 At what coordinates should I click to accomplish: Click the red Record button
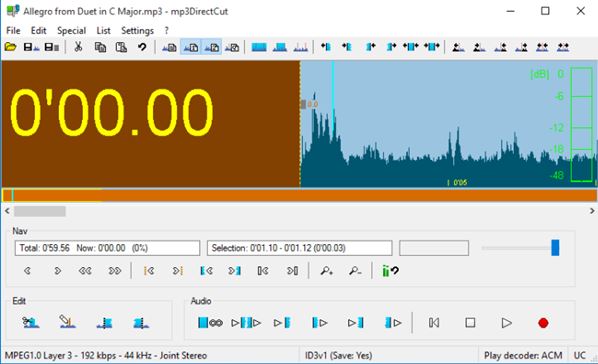[x=543, y=323]
